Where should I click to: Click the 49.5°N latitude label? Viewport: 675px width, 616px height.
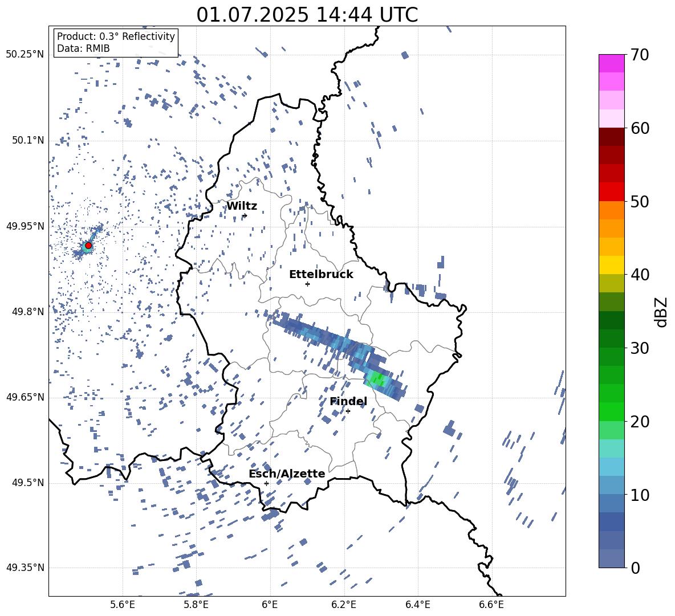point(28,483)
